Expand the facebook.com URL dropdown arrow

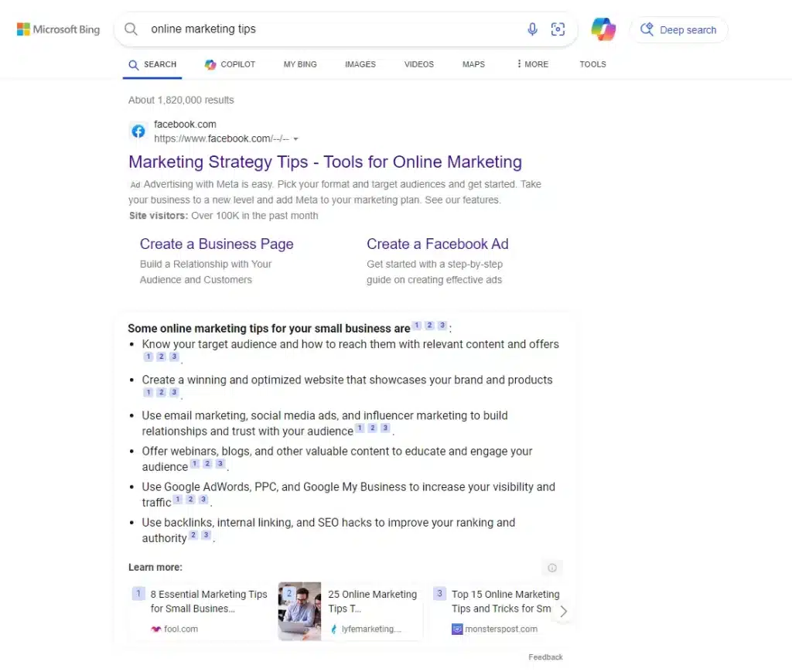pos(295,139)
